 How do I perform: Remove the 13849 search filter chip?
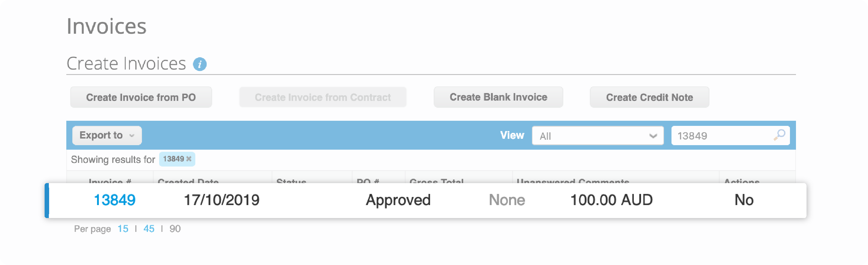(189, 159)
